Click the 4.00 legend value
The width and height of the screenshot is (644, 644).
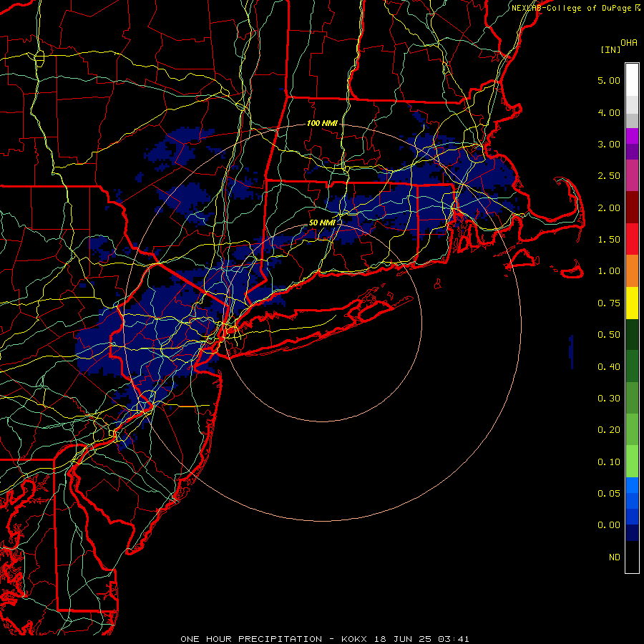click(609, 112)
